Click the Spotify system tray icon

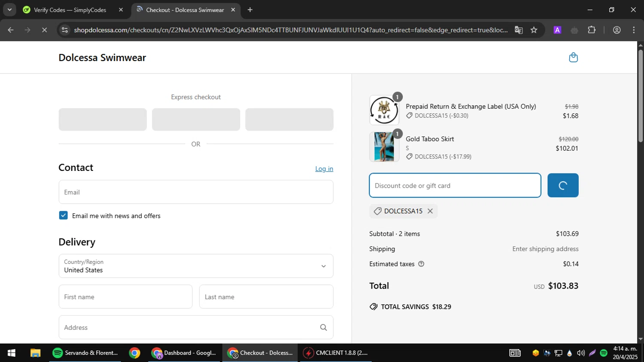604,353
